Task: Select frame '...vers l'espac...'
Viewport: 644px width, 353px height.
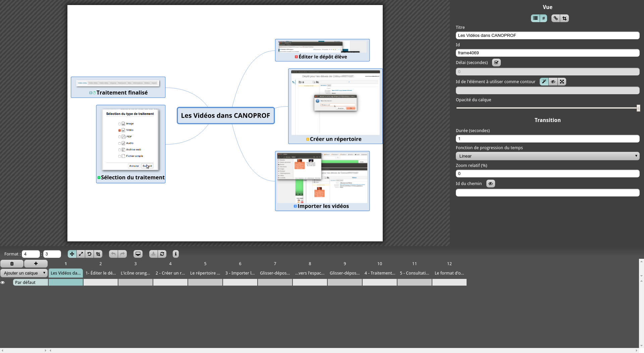Action: point(310,273)
